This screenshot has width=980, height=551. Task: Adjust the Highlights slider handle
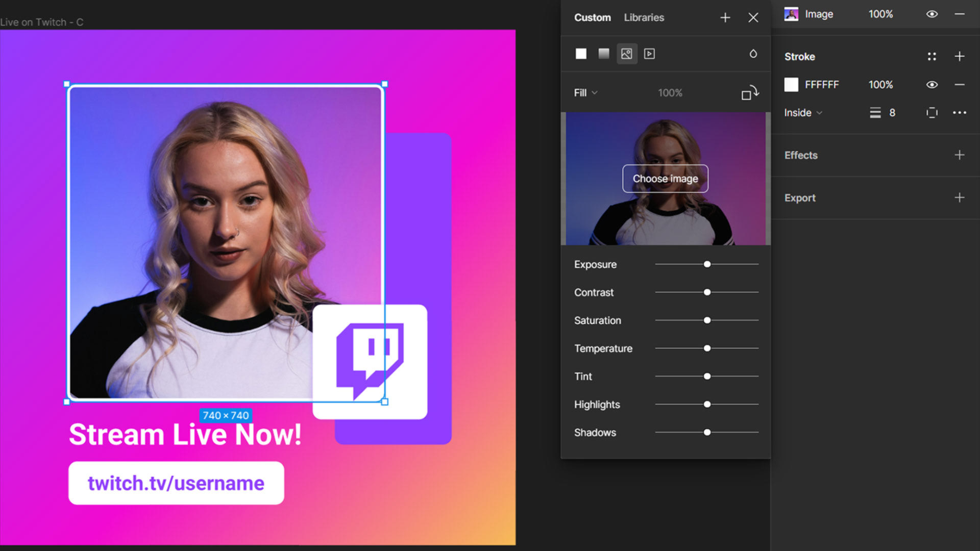click(707, 405)
